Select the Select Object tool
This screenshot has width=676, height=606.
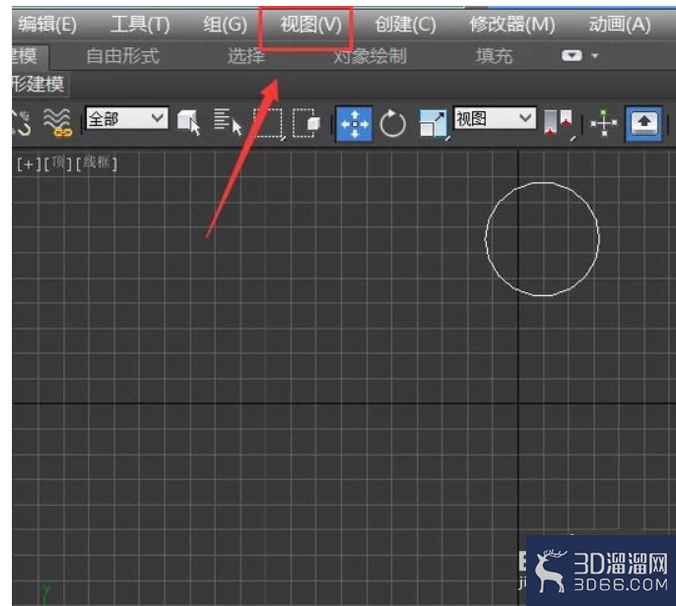click(189, 122)
